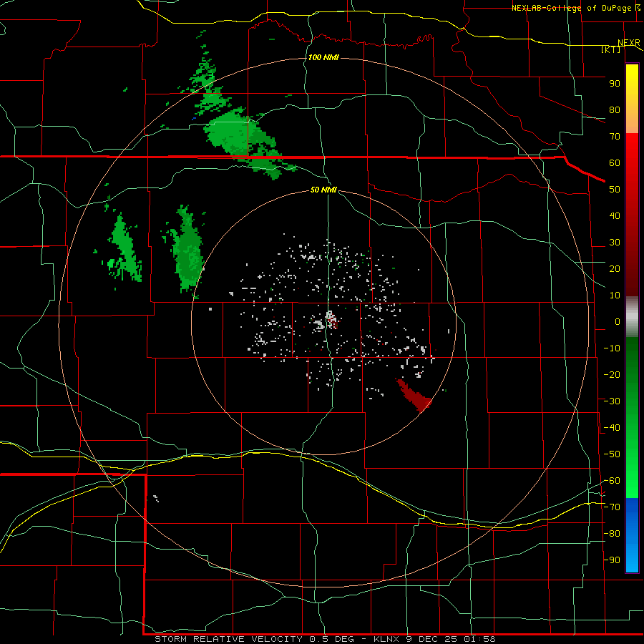Click the 80 value on velocity scale

[615, 110]
